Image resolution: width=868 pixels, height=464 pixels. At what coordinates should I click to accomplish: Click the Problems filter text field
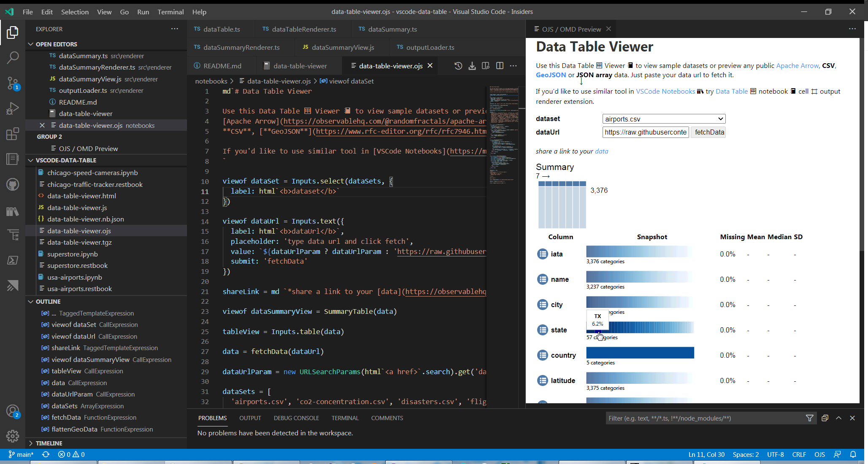[704, 418]
